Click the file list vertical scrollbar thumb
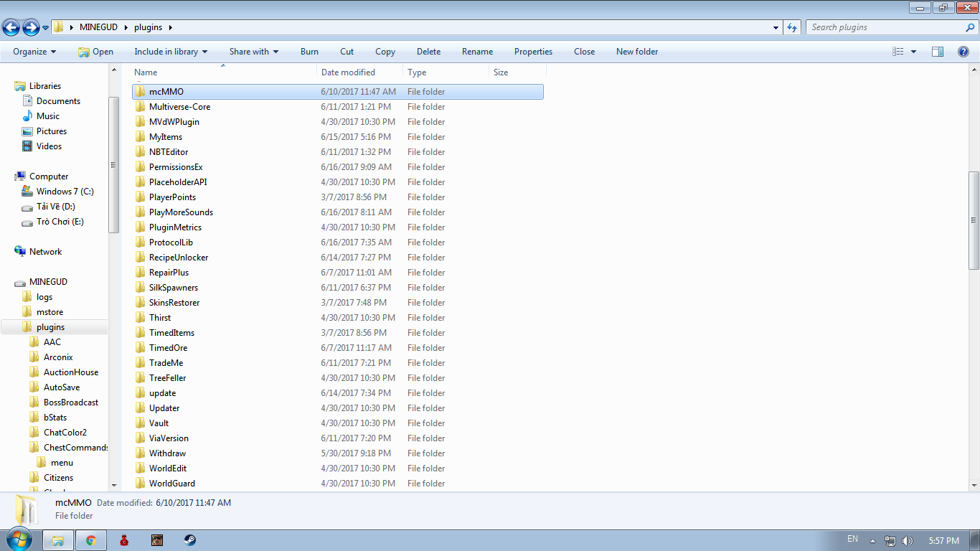980x551 pixels. (974, 220)
